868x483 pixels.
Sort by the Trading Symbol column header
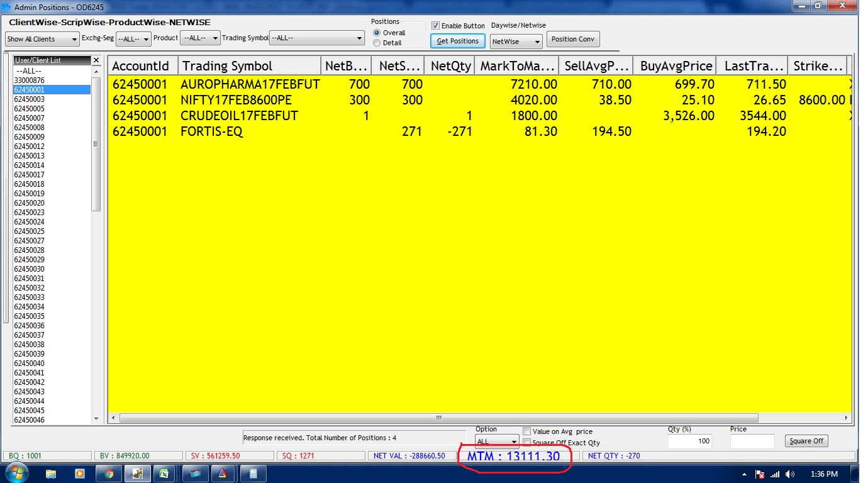[249, 66]
